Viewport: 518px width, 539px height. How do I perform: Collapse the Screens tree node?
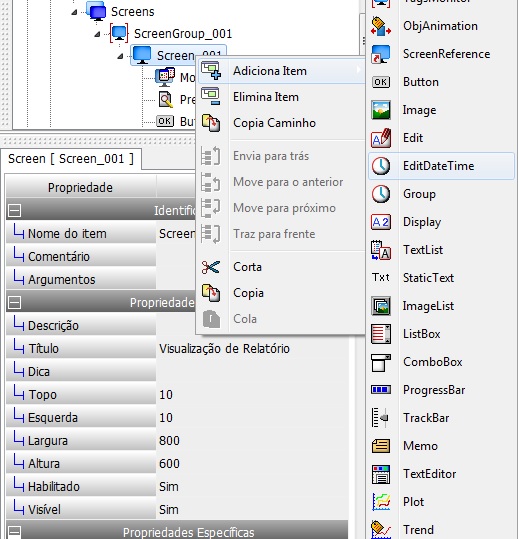tap(74, 12)
